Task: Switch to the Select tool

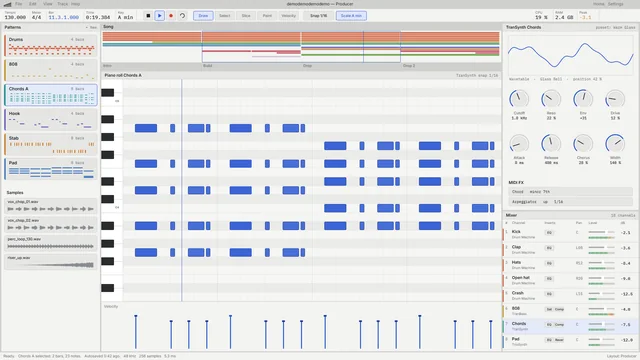Action: pos(224,16)
